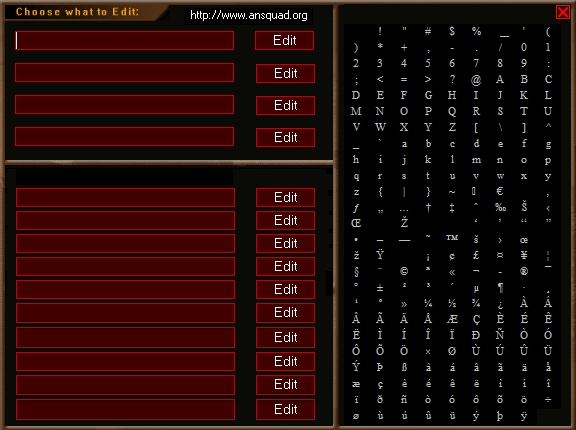This screenshot has height=430, width=576.
Task: Pick the § section sign character
Action: coord(356,271)
